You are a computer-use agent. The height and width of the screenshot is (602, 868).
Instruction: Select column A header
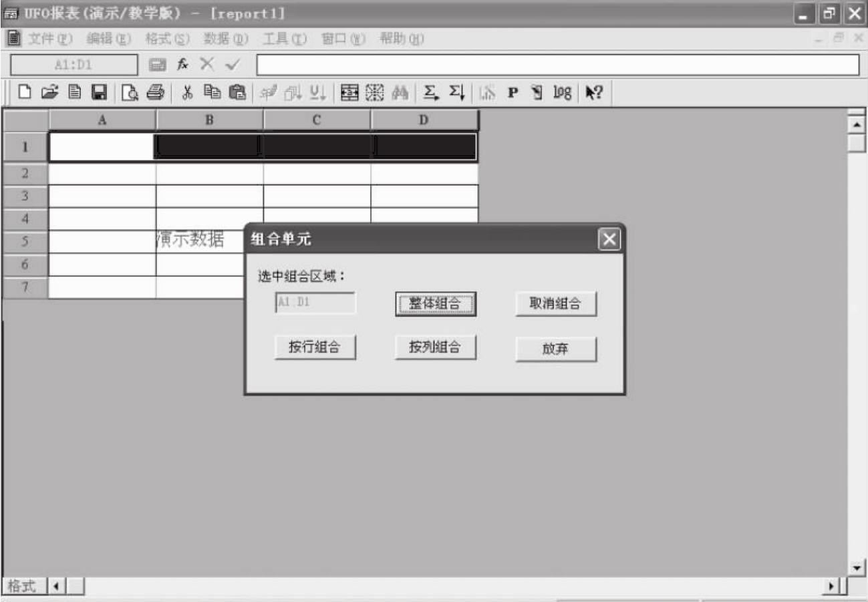tap(102, 120)
